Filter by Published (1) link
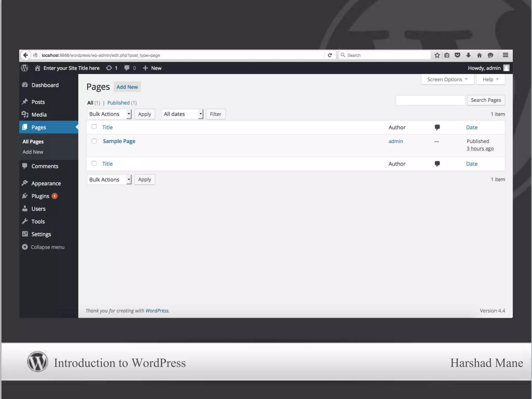This screenshot has height=399, width=532. click(122, 103)
